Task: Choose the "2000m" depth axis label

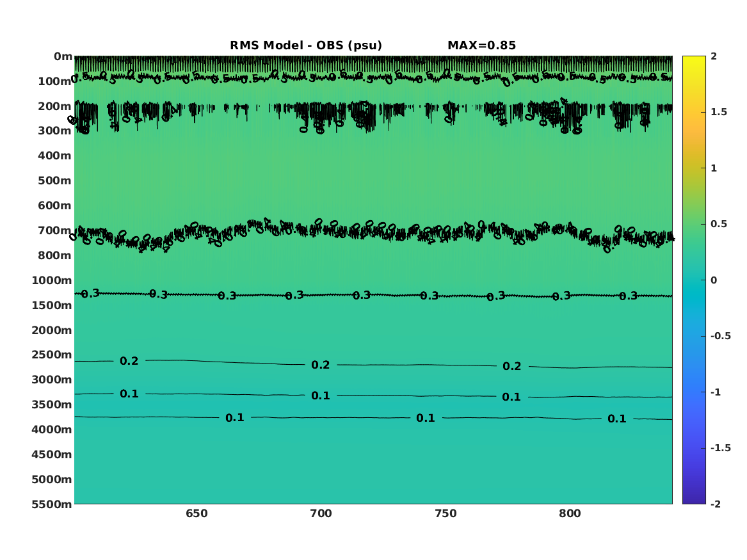Action: 52,330
